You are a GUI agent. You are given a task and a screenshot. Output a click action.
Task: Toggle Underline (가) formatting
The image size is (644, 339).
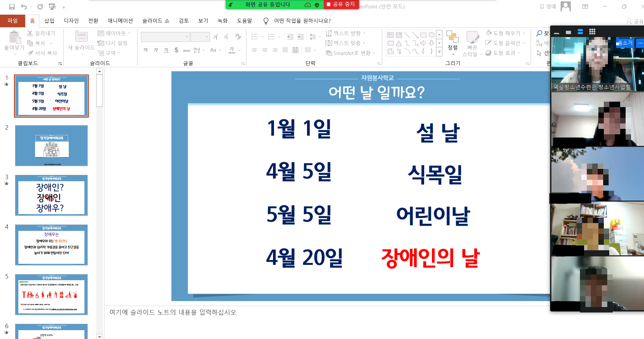coord(166,50)
